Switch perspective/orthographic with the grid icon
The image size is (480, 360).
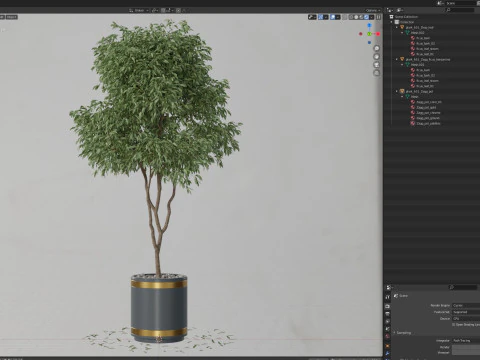coord(377,73)
